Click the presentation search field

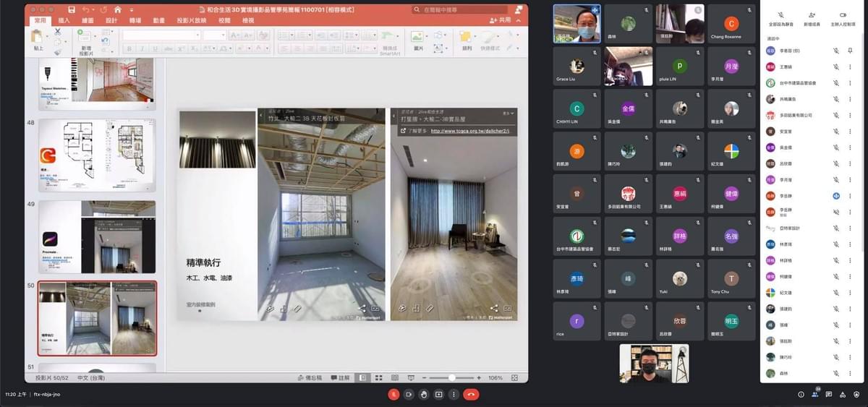(x=459, y=10)
